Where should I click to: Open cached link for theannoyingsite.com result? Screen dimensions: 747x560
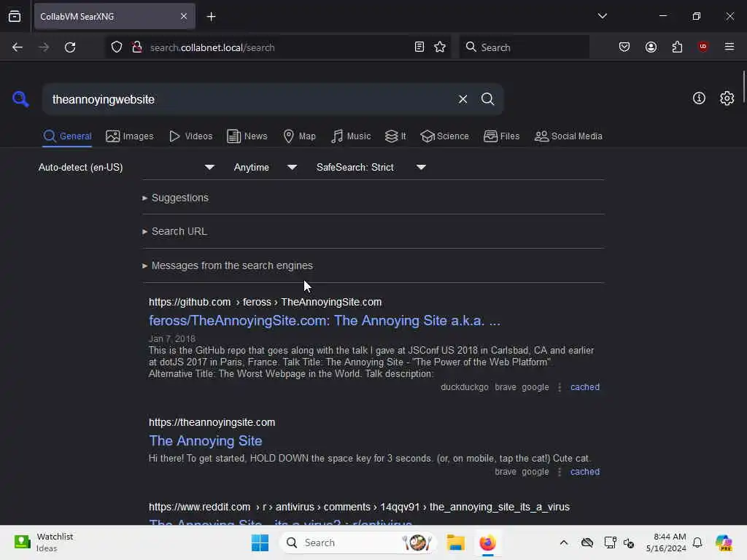coord(584,472)
